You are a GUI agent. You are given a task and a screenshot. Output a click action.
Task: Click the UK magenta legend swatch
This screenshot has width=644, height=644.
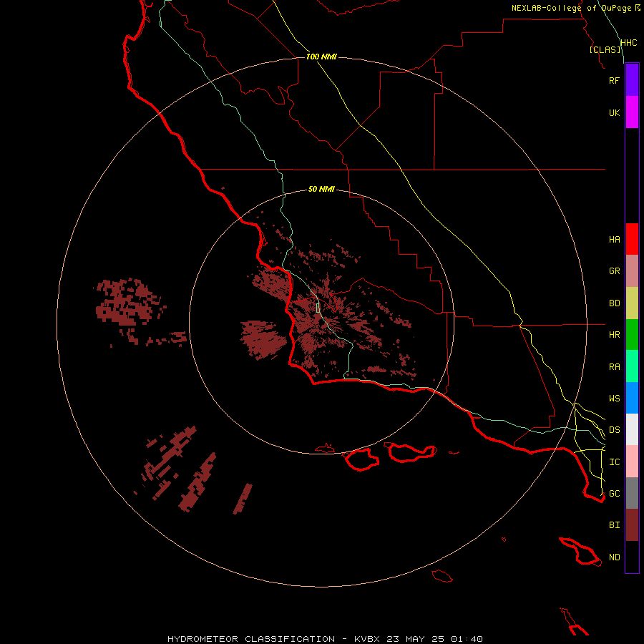click(632, 112)
